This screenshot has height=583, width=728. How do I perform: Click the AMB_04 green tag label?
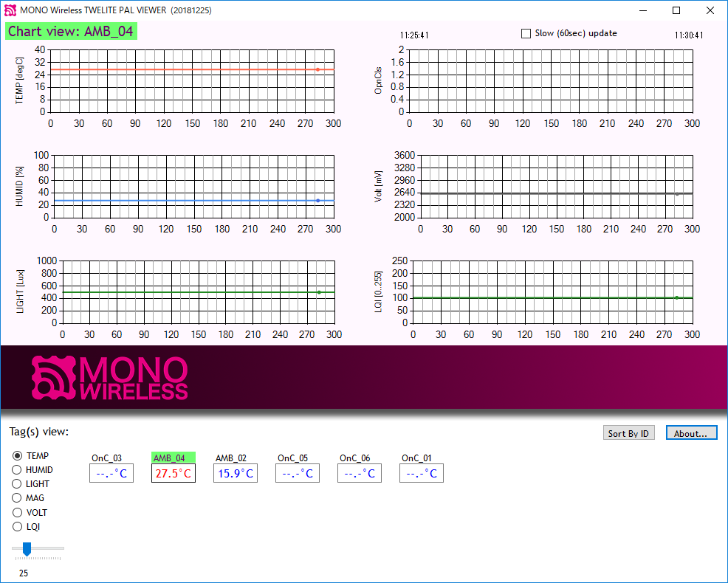tap(174, 458)
